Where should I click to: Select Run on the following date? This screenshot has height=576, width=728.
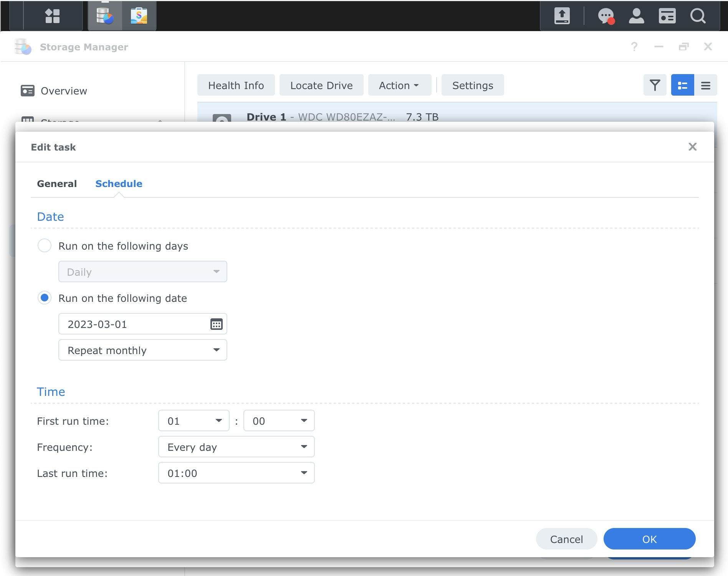(x=45, y=298)
